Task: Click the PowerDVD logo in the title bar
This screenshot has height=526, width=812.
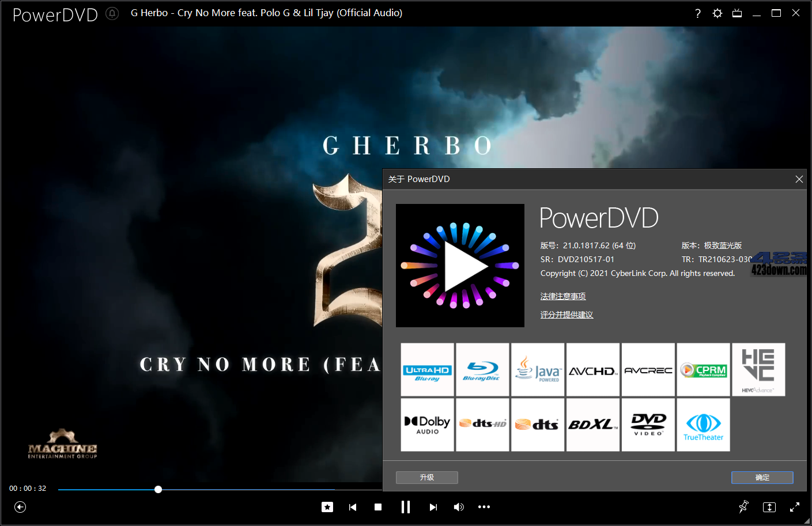Action: click(x=55, y=14)
